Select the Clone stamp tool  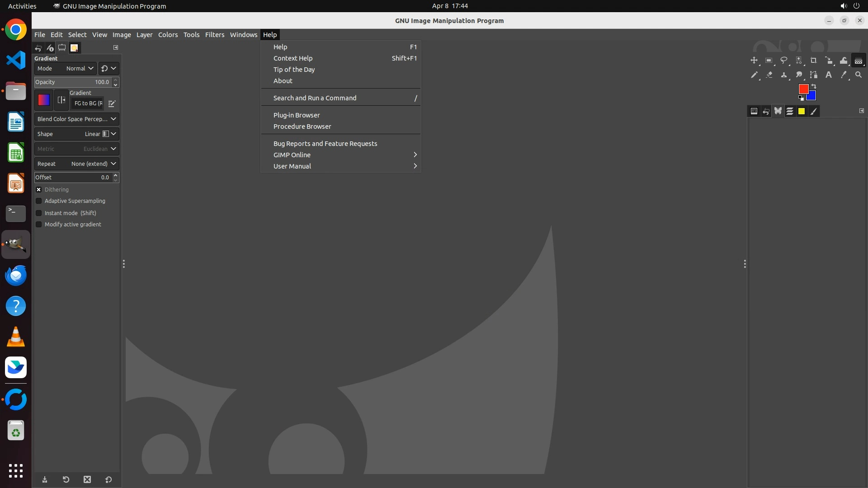[x=784, y=75]
